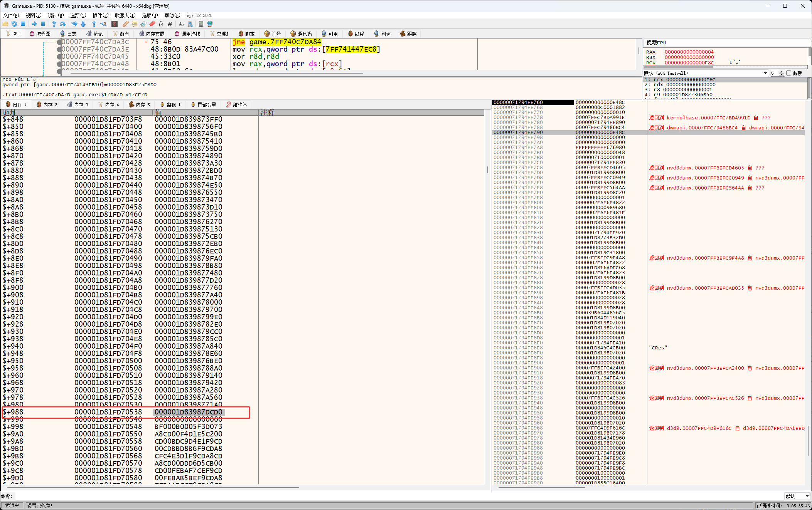Click the step over icon

pos(63,24)
